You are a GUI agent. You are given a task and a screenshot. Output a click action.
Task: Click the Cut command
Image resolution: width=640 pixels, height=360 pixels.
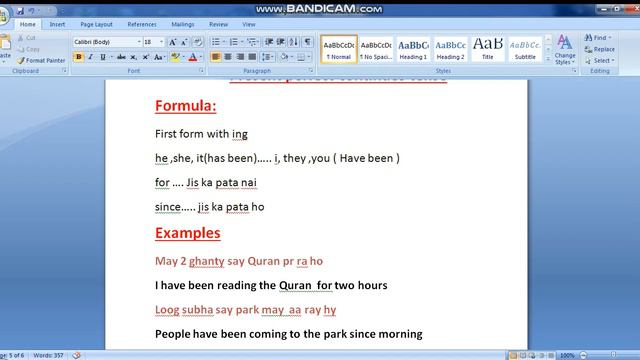coord(27,38)
